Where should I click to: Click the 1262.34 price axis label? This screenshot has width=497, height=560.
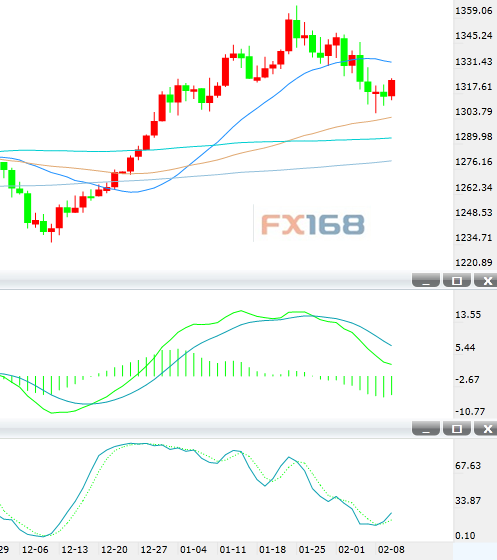pos(473,187)
